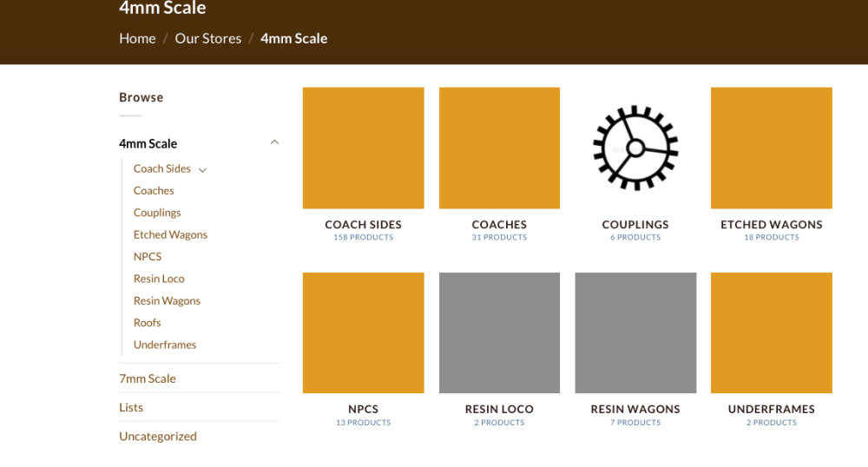Go to Home in the breadcrumb
The width and height of the screenshot is (868, 467).
tap(137, 38)
